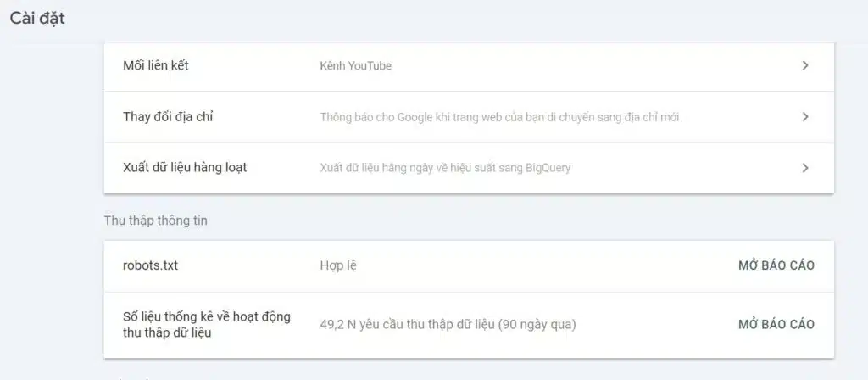Open Thay đổi địa chỉ via its chevron

click(805, 117)
